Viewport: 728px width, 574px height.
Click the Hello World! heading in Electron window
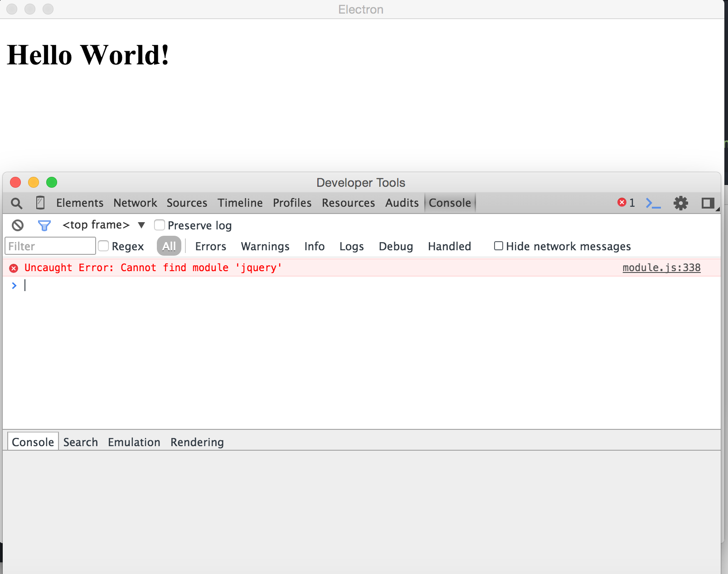[88, 55]
